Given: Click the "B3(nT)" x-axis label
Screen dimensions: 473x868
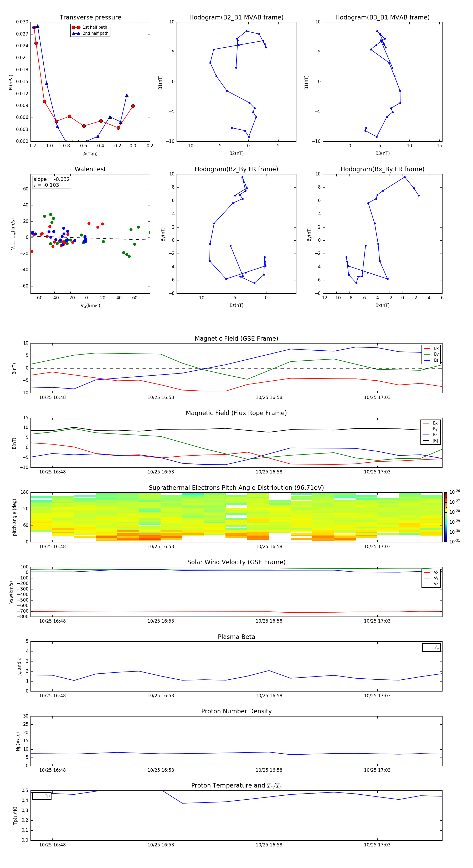Looking at the screenshot, I should point(382,153).
